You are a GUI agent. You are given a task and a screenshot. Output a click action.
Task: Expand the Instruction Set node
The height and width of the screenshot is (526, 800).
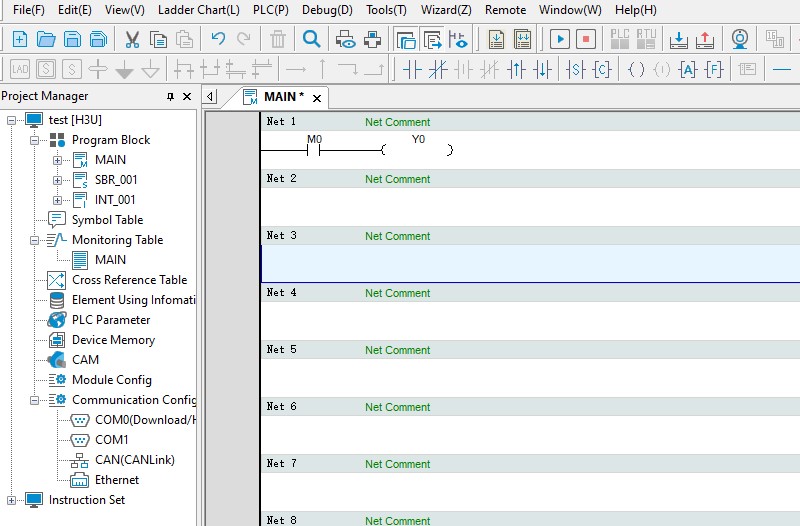click(x=12, y=500)
